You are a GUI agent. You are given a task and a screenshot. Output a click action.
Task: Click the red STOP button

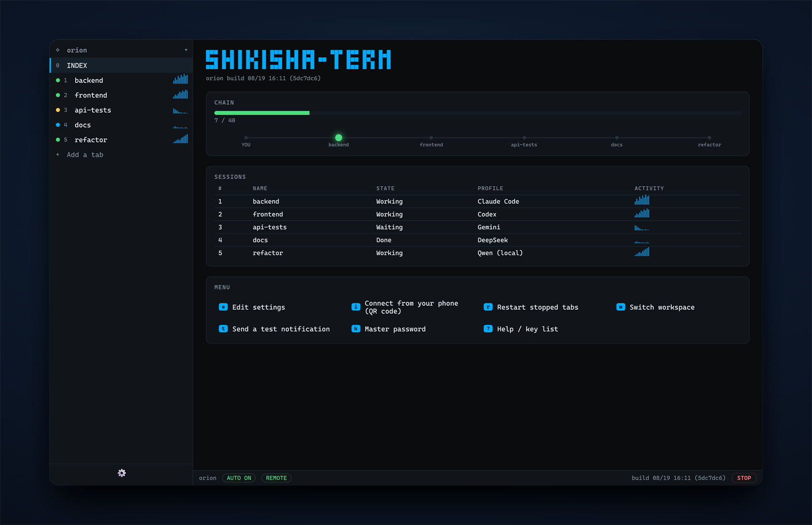(744, 478)
